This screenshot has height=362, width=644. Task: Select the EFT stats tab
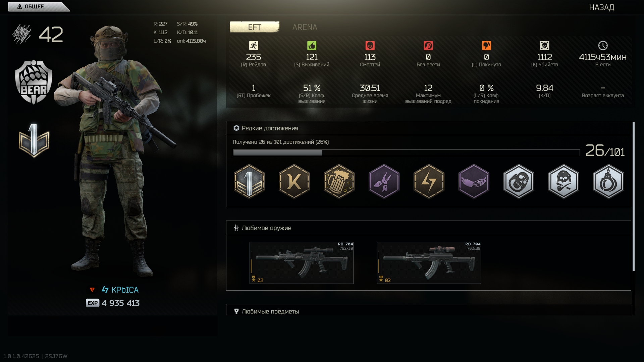255,27
